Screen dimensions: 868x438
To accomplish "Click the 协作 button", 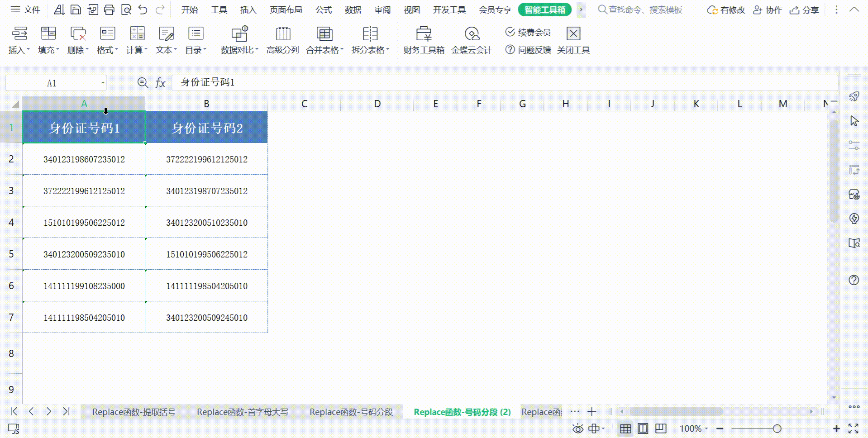I will pyautogui.click(x=768, y=10).
